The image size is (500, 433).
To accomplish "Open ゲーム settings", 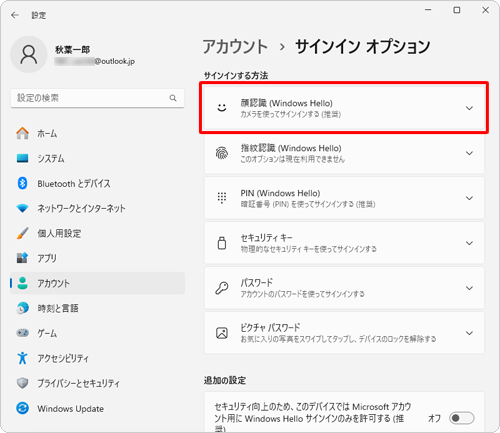I will pyautogui.click(x=97, y=333).
